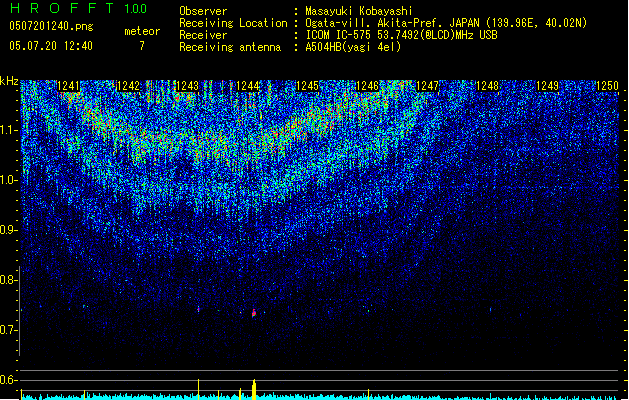Image resolution: width=629 pixels, height=400 pixels.
Task: Click the 0.8 frequency axis label
Action: coord(7,280)
